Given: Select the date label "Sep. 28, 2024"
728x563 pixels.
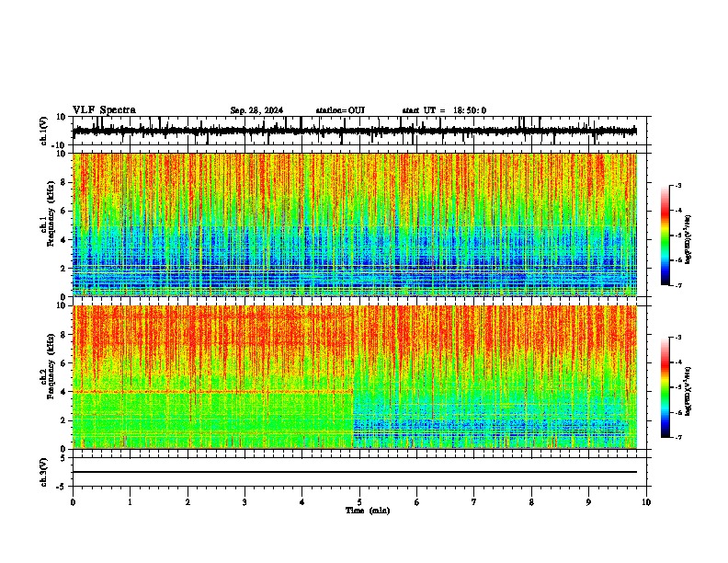Looking at the screenshot, I should pos(256,110).
